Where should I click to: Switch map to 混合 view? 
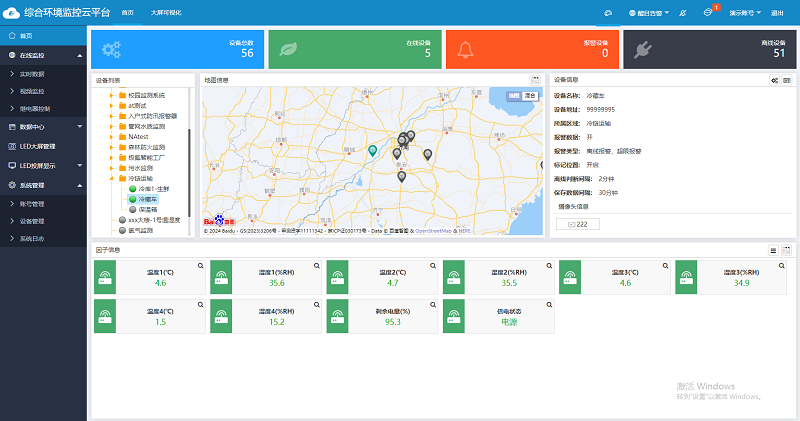[x=529, y=96]
